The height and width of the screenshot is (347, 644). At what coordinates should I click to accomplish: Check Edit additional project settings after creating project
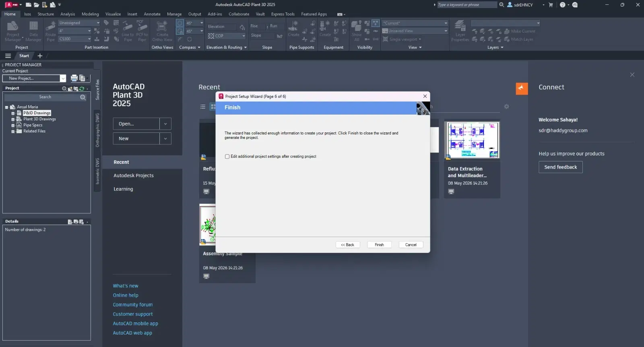[x=227, y=157]
